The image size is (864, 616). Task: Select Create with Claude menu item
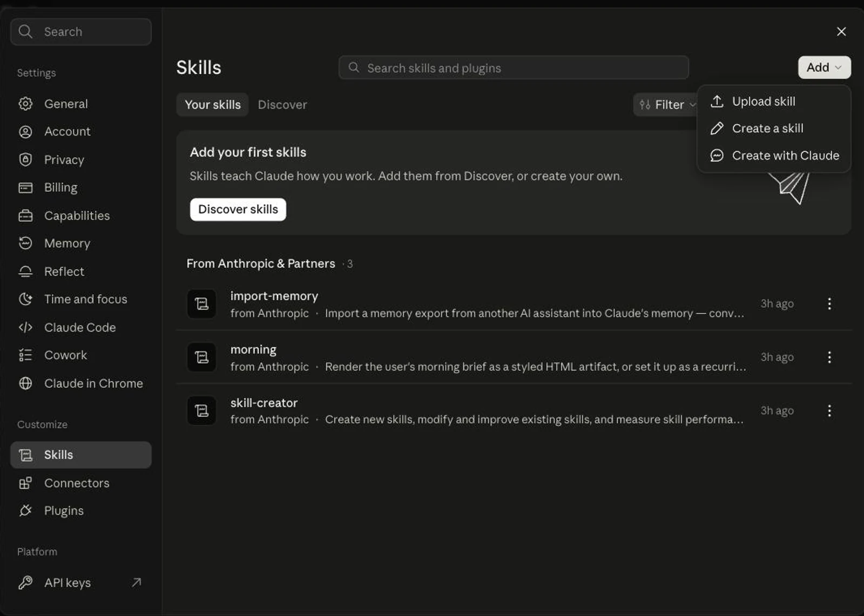click(x=773, y=155)
